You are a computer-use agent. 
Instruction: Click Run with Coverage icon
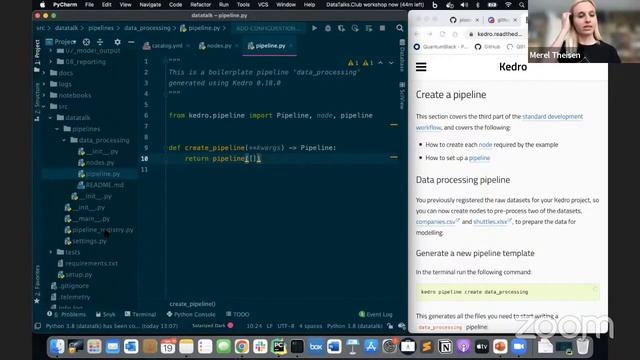click(x=341, y=28)
